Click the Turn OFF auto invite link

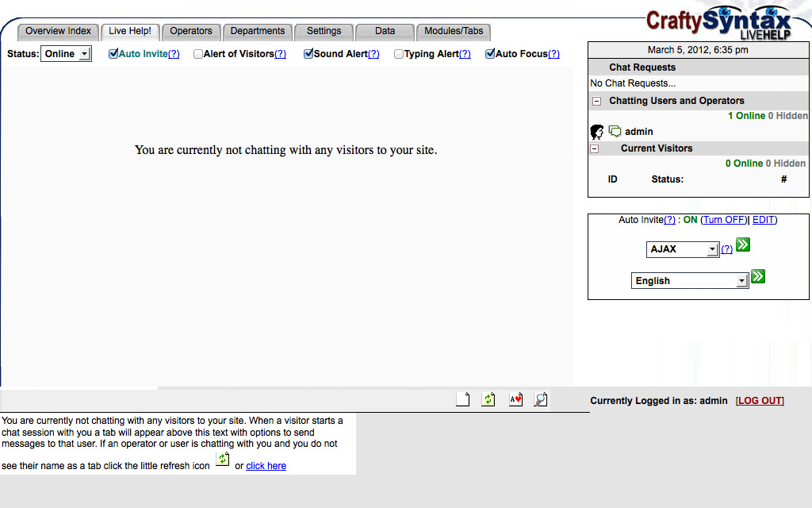click(724, 220)
